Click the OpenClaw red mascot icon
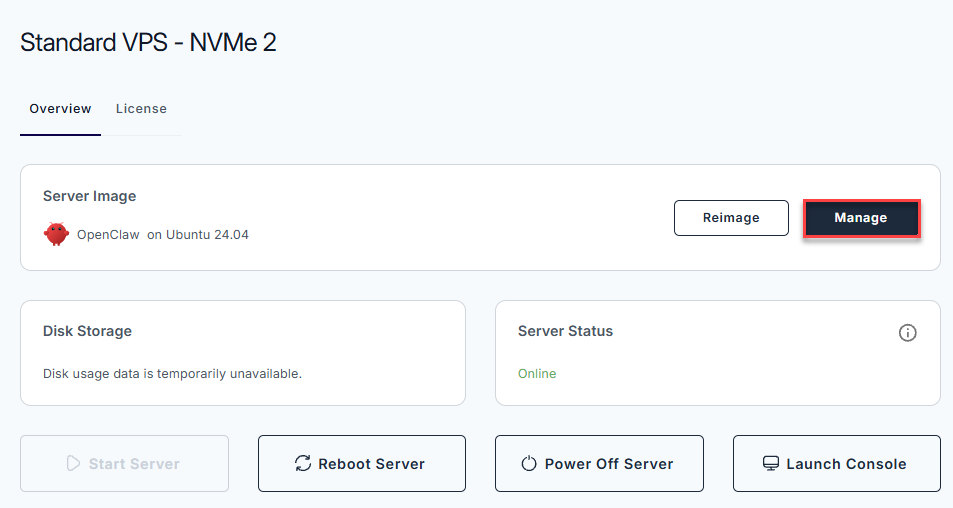The image size is (953, 508). [56, 234]
